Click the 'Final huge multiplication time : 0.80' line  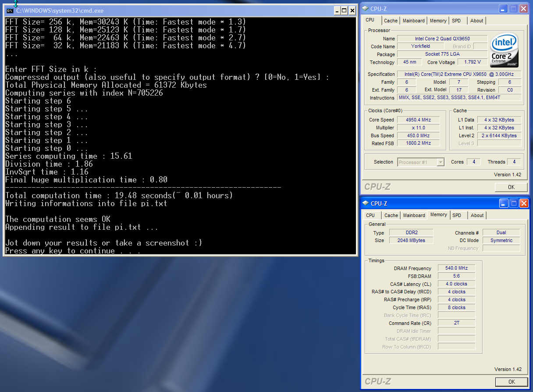[86, 180]
